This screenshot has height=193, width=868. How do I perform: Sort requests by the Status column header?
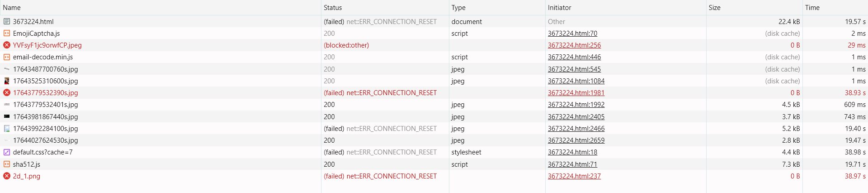pos(333,8)
